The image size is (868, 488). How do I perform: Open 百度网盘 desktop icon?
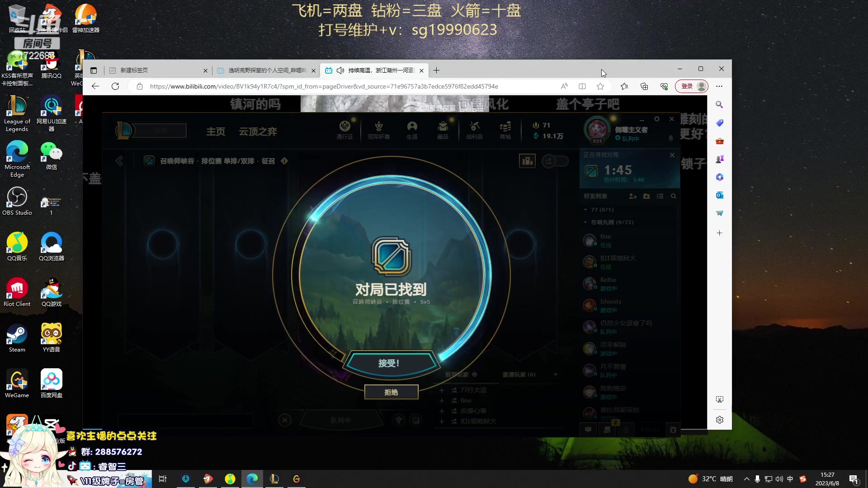tap(52, 384)
